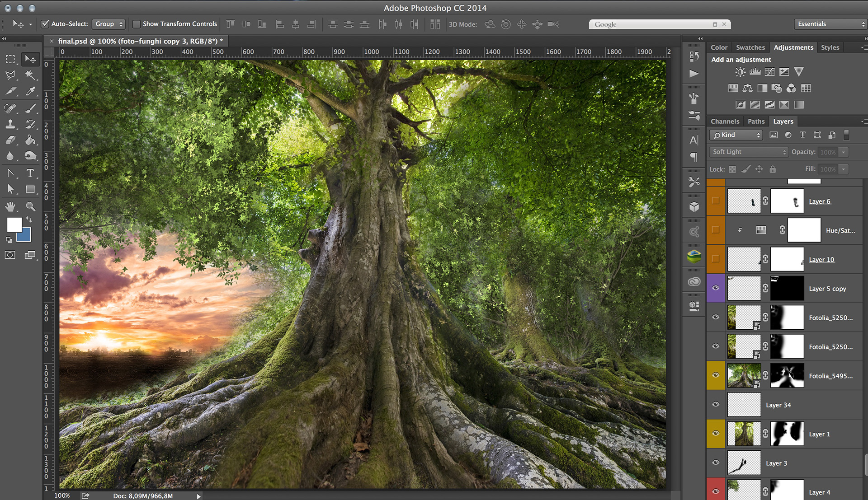The image size is (868, 500).
Task: Enable Show Transform Controls checkbox
Action: (x=136, y=24)
